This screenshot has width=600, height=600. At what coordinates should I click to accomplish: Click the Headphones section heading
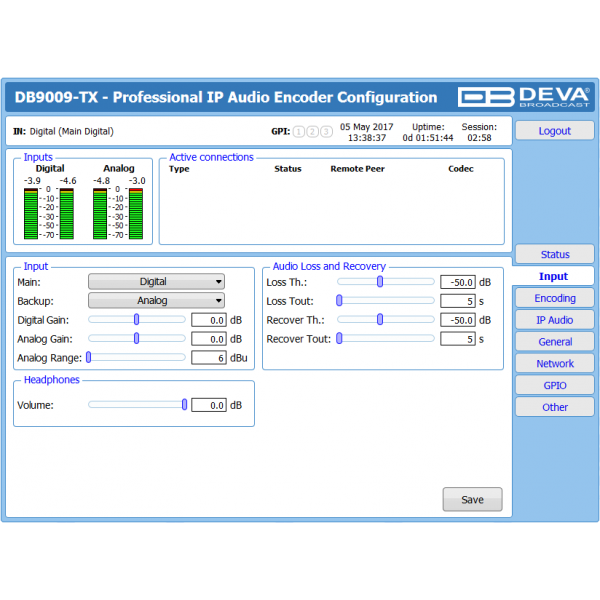point(52,380)
